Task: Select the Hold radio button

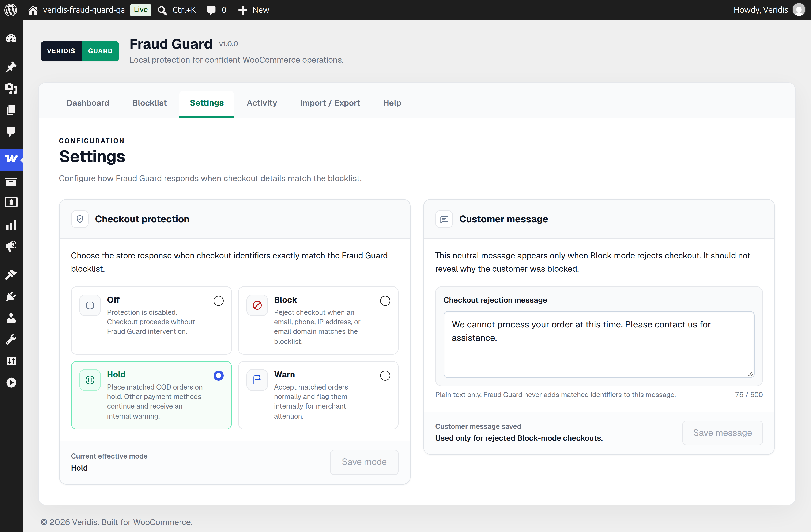Action: click(218, 376)
